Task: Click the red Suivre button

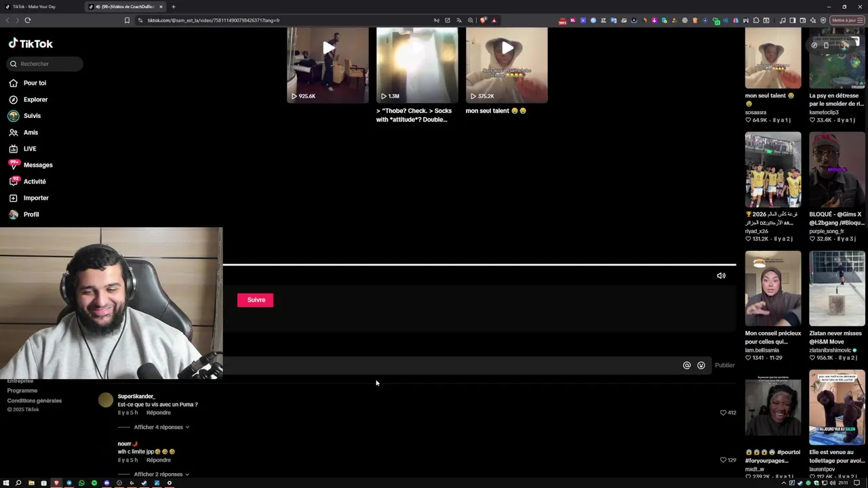Action: coord(256,300)
